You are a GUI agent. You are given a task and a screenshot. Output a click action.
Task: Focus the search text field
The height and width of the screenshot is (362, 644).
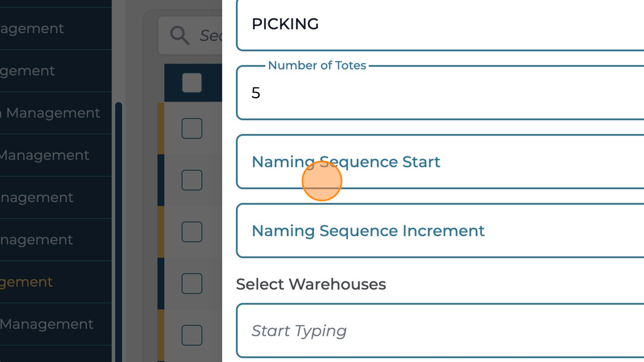point(210,36)
